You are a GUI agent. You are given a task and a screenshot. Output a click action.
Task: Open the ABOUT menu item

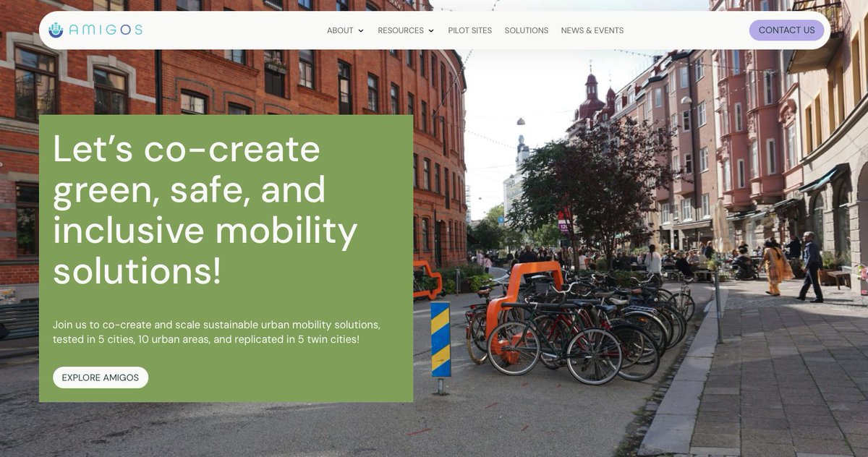coord(340,30)
